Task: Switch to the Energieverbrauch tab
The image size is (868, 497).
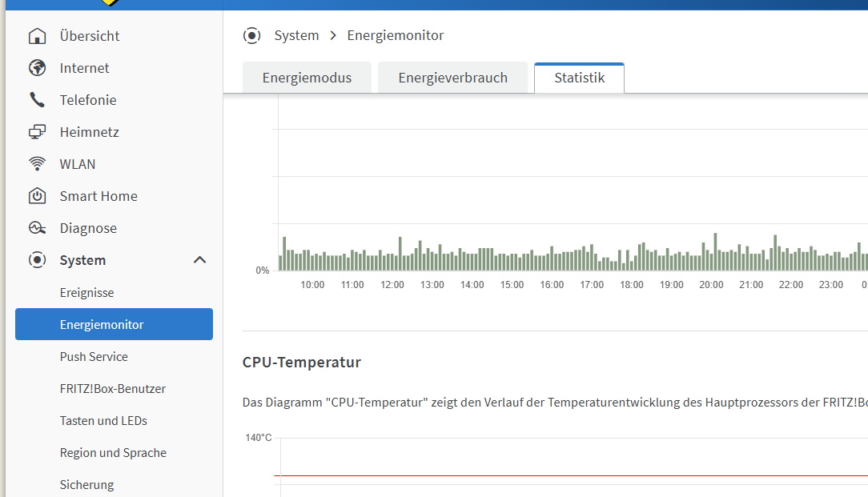Action: pos(453,78)
